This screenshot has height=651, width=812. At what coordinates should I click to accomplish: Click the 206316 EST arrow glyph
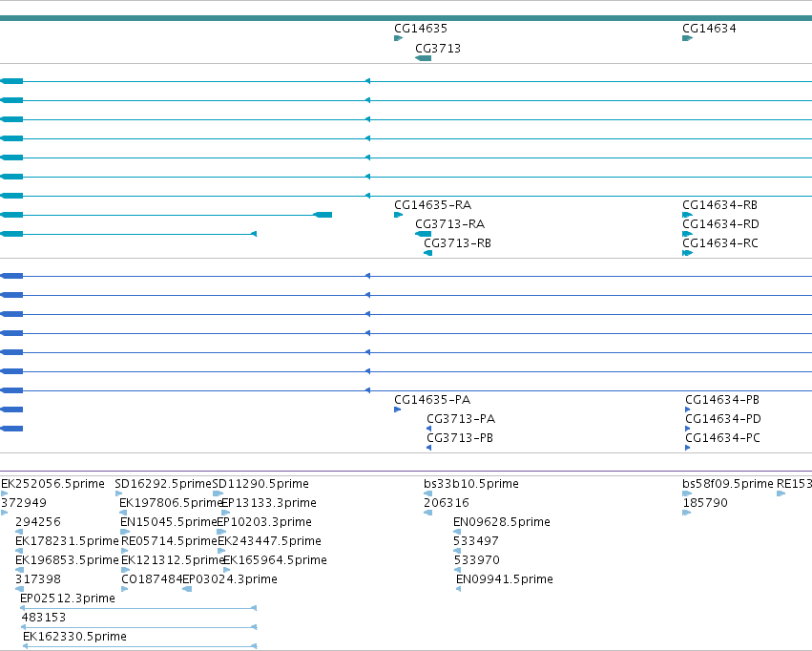[427, 513]
